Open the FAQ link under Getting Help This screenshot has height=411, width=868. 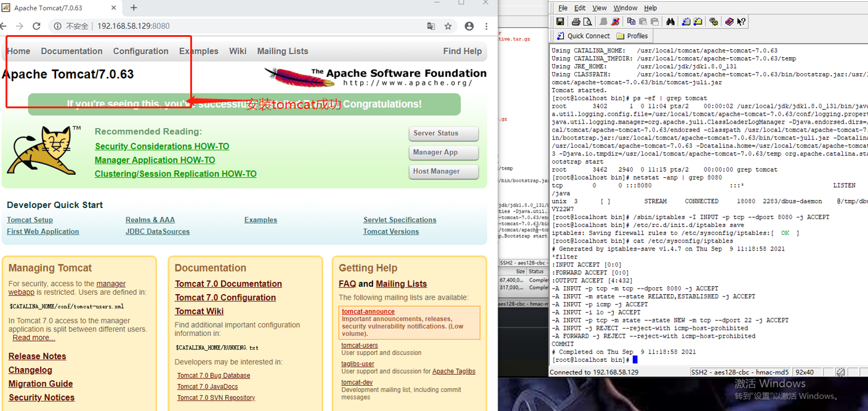click(347, 284)
